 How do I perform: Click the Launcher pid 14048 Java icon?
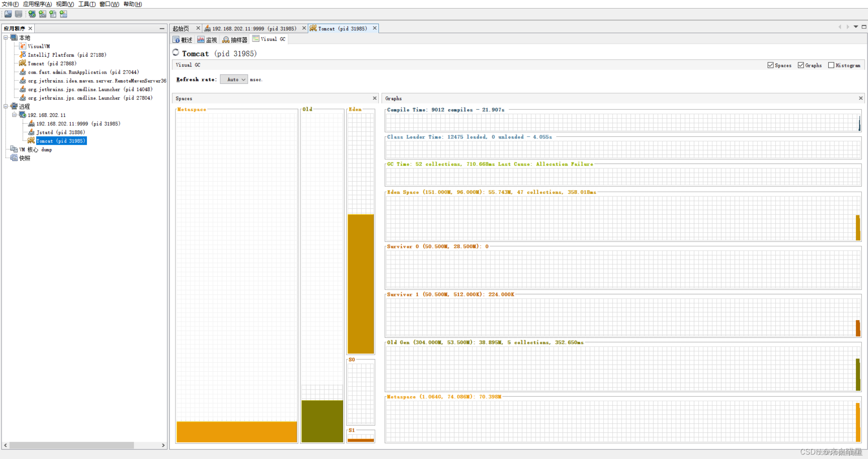(x=23, y=89)
